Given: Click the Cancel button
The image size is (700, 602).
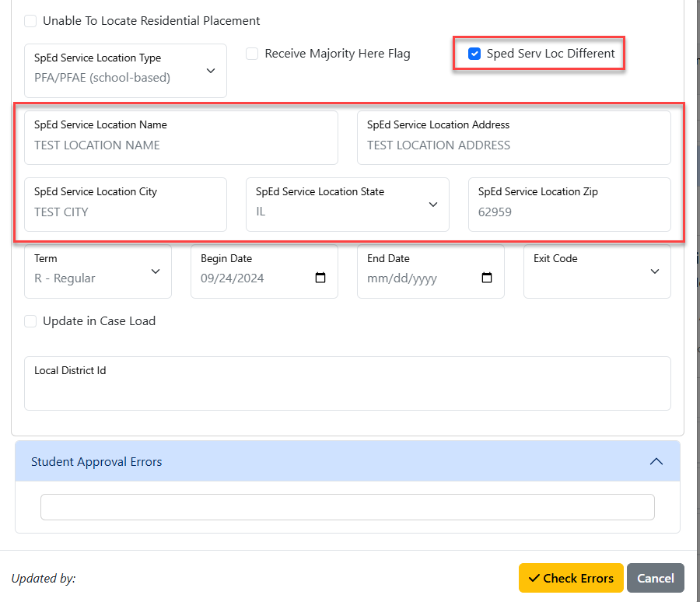Looking at the screenshot, I should pyautogui.click(x=656, y=578).
